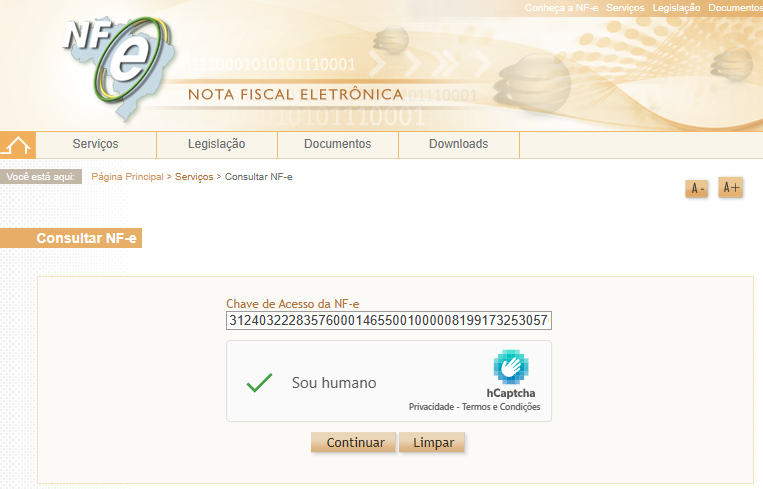
Task: Click the Consultar NF-e heading
Action: (87, 238)
